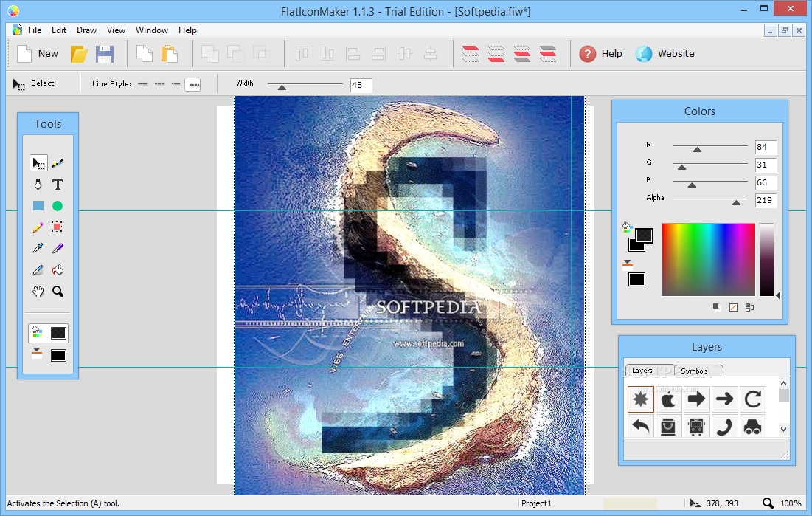Select the Pencil tool
Image resolution: width=812 pixels, height=516 pixels.
pyautogui.click(x=38, y=227)
